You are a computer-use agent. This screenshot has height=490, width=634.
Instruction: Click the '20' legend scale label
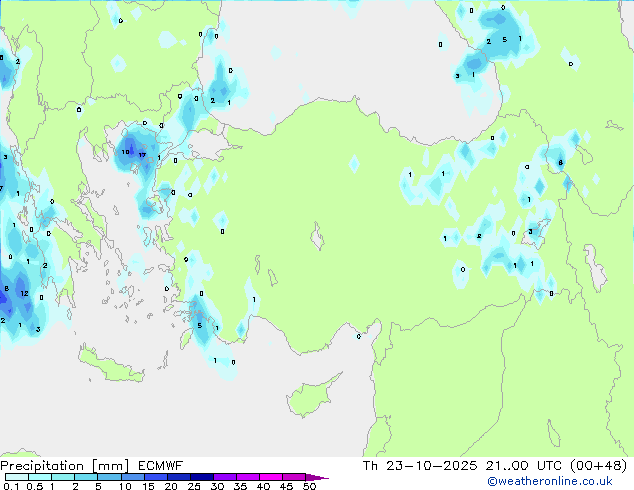(171, 486)
